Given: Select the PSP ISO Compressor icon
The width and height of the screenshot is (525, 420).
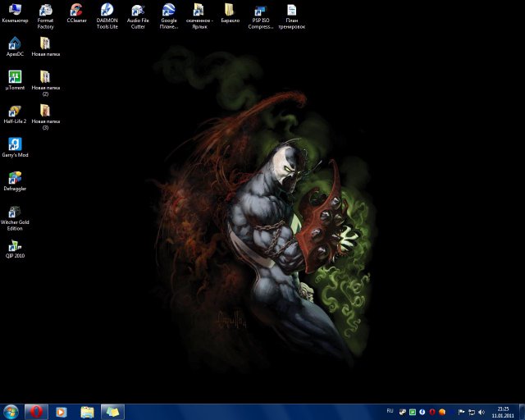Looking at the screenshot, I should coord(261,11).
